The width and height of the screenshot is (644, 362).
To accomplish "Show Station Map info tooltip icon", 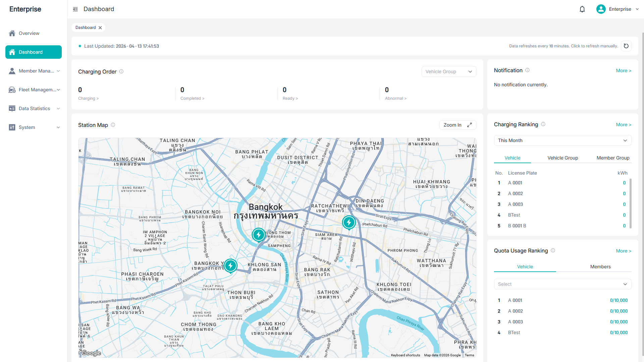I will (113, 125).
